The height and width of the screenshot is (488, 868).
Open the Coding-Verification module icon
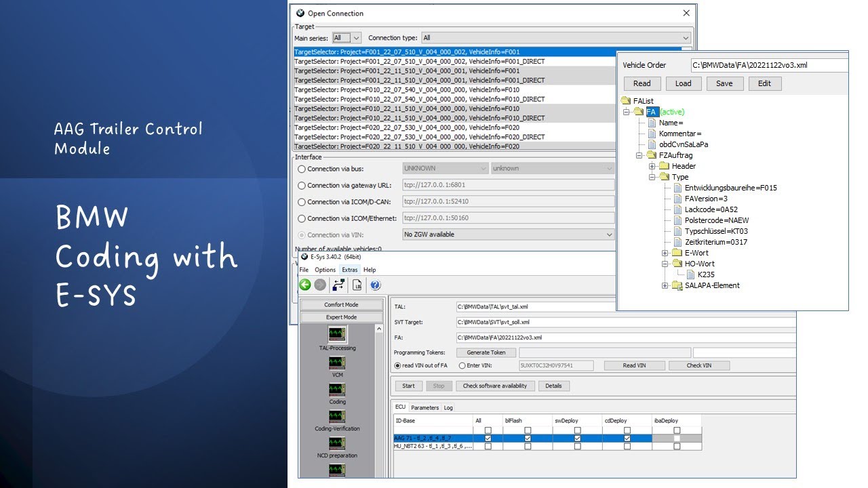coord(337,417)
